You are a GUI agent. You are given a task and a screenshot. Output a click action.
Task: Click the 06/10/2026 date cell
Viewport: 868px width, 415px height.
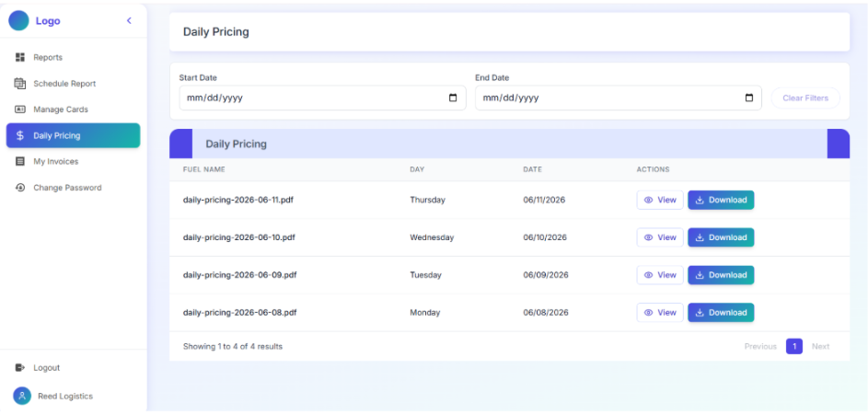click(545, 237)
